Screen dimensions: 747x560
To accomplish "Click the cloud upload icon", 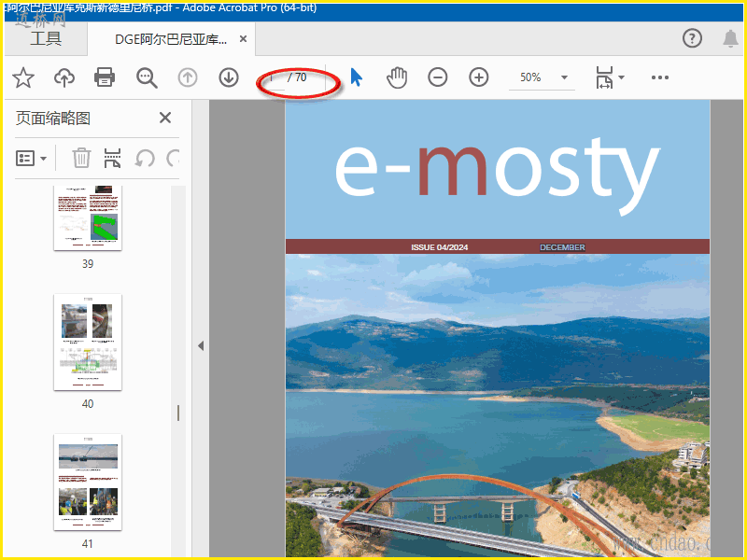I will pos(64,77).
